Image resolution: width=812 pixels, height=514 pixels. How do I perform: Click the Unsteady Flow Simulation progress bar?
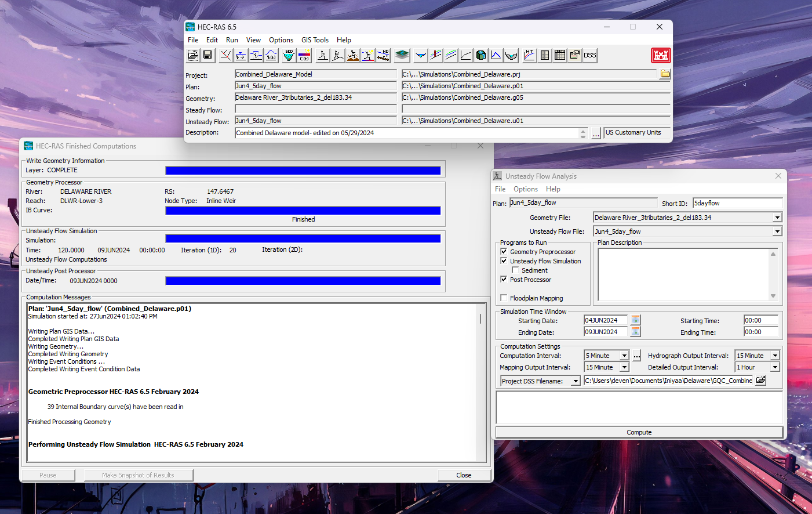[303, 238]
